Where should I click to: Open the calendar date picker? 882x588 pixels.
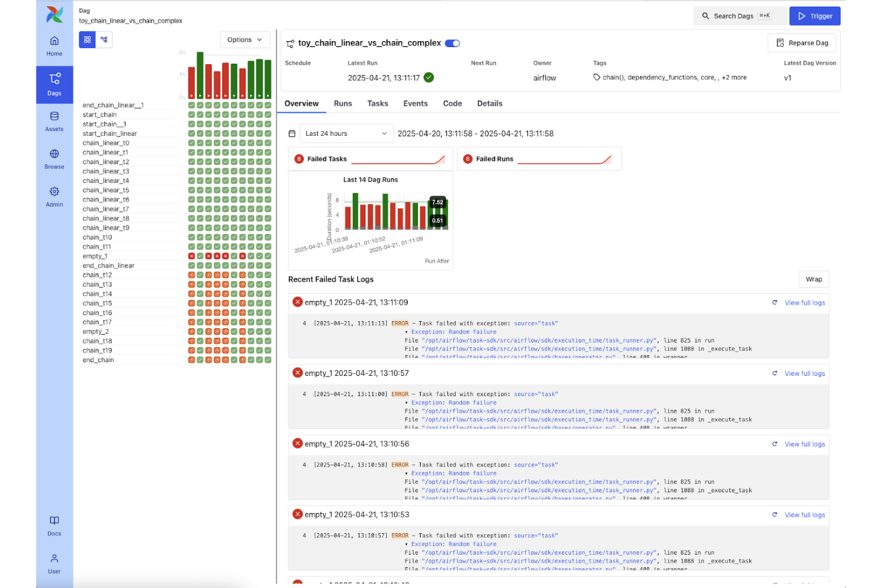(x=293, y=133)
